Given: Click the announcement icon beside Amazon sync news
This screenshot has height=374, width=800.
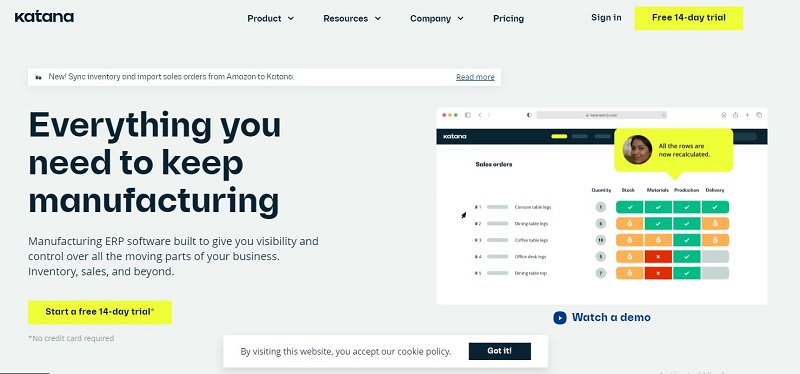Looking at the screenshot, I should coord(38,78).
